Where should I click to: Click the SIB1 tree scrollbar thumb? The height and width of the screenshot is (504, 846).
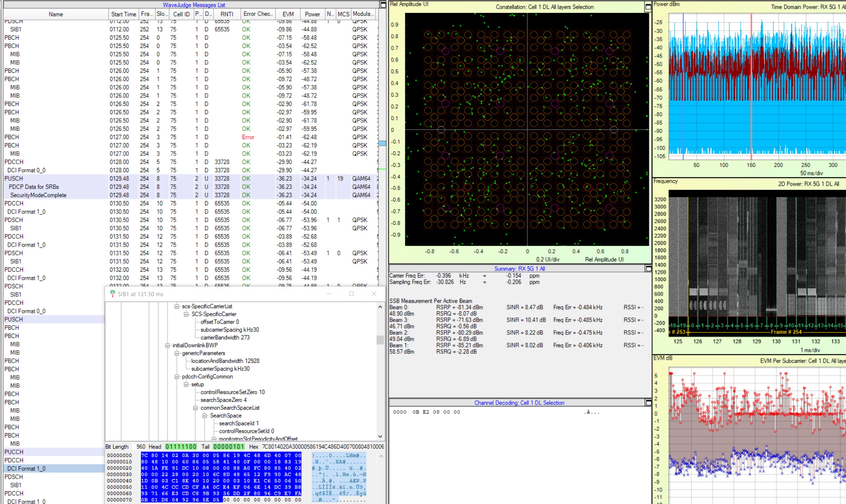tap(380, 340)
